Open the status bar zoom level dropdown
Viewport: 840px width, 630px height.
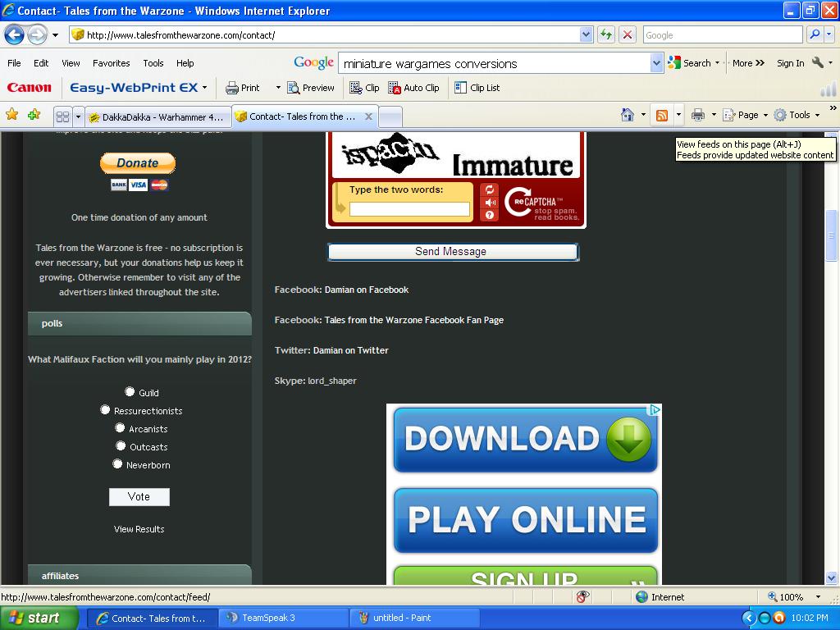tap(818, 597)
